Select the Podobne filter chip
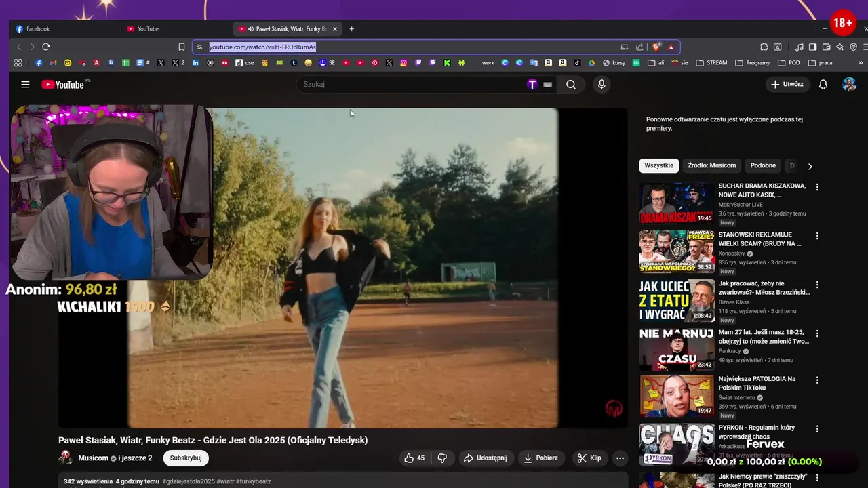Image resolution: width=868 pixels, height=488 pixels. coord(763,165)
